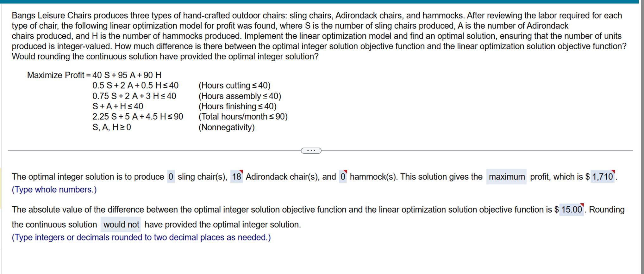Select the 'would not' answer selection

tap(121, 224)
